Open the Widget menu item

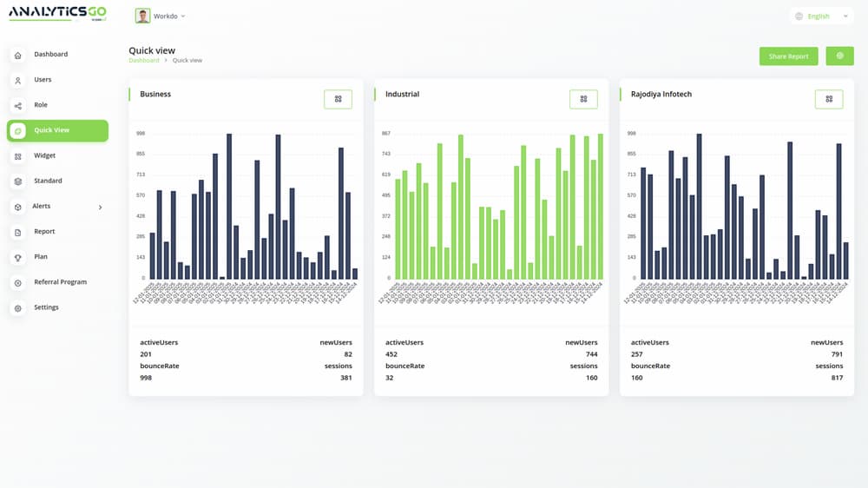pyautogui.click(x=57, y=155)
